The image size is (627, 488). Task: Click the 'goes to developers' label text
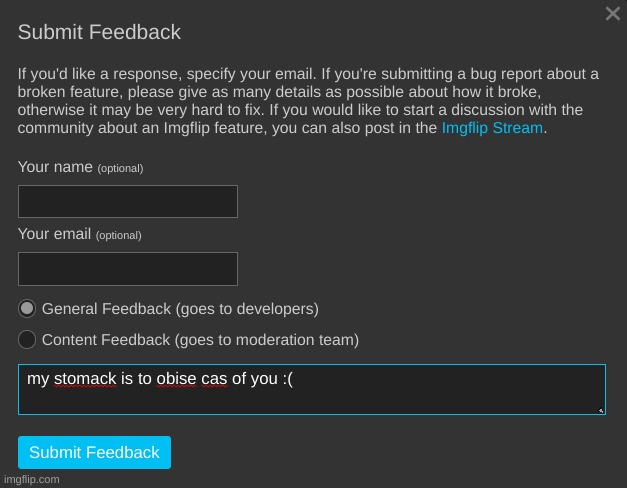click(247, 309)
